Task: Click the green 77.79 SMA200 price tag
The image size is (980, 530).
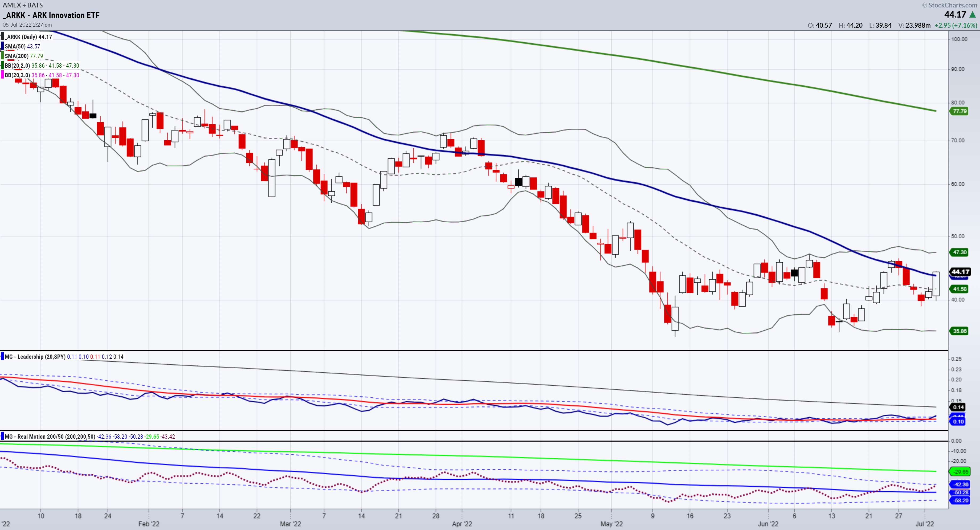Action: pos(959,111)
